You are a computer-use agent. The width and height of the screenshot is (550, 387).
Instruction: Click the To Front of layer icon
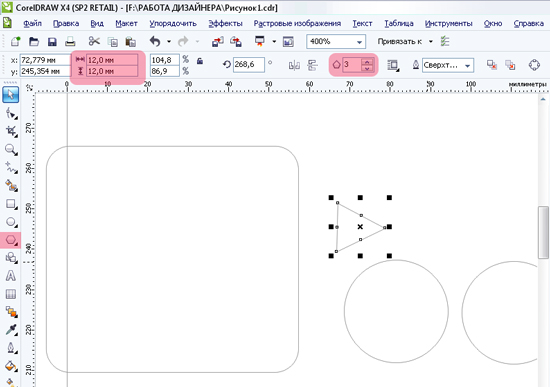[x=492, y=65]
